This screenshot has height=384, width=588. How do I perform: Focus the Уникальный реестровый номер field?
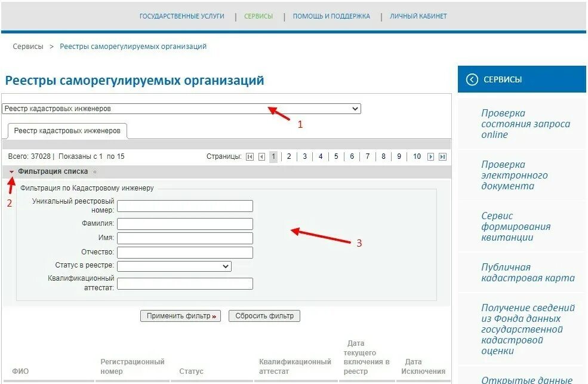click(x=185, y=206)
